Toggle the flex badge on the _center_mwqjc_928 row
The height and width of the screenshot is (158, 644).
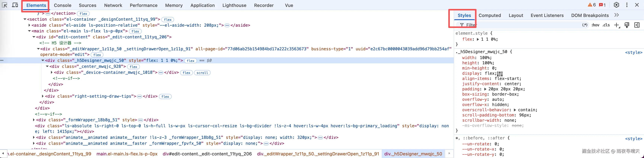134,67
